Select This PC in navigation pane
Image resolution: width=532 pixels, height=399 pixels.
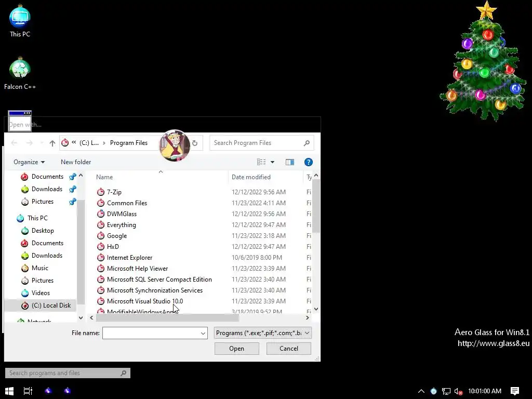[x=37, y=218]
